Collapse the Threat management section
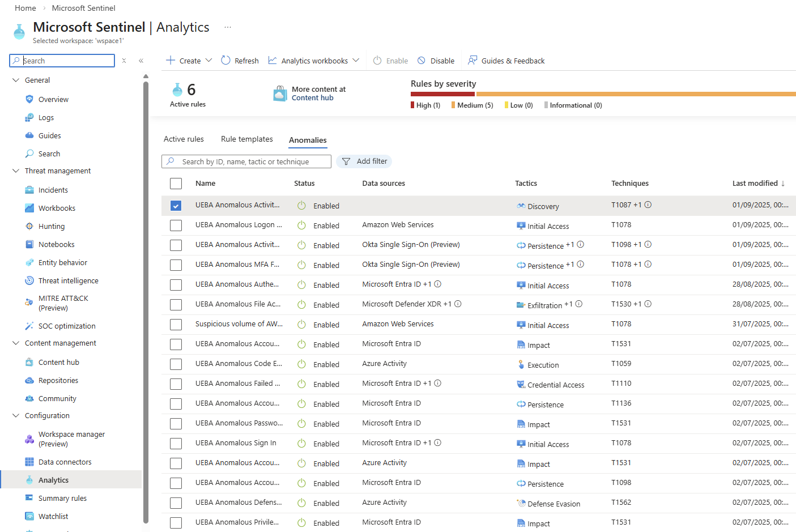The width and height of the screenshot is (796, 532). point(16,171)
